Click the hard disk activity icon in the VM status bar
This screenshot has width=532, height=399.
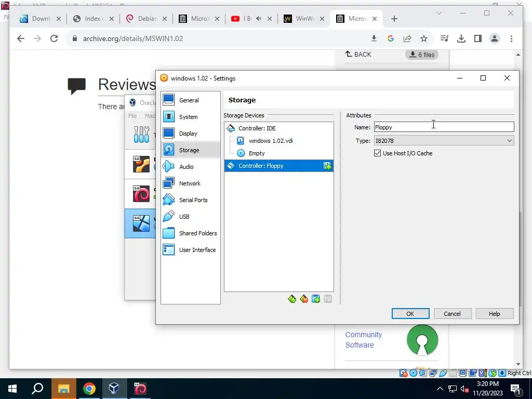click(403, 373)
